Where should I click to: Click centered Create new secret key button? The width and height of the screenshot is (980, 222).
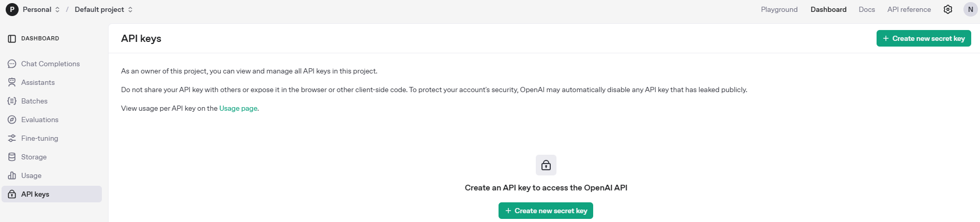click(x=546, y=211)
